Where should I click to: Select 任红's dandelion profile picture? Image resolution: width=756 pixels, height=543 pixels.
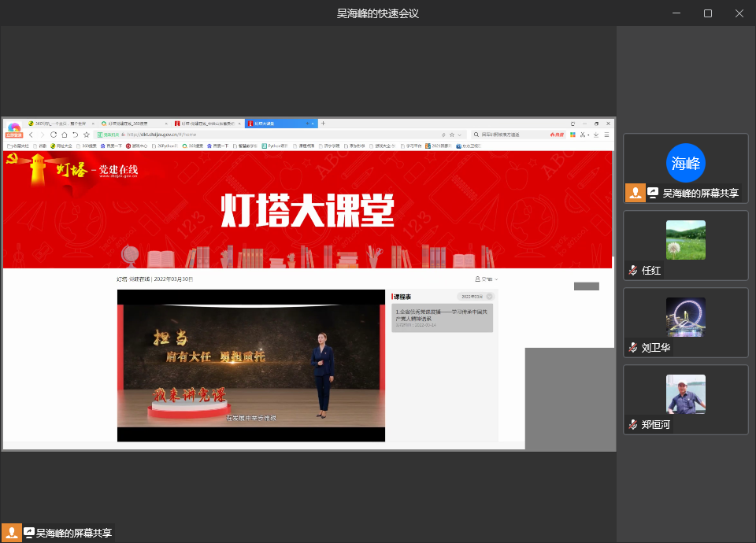pos(685,239)
